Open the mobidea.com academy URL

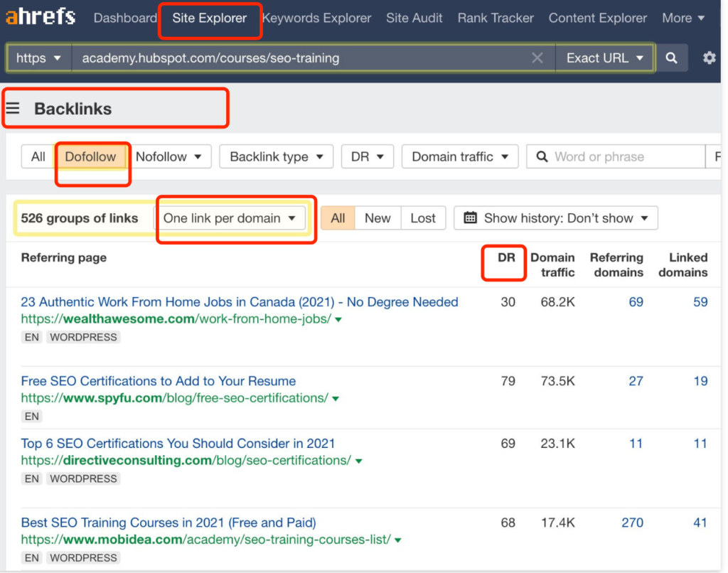[x=205, y=540]
